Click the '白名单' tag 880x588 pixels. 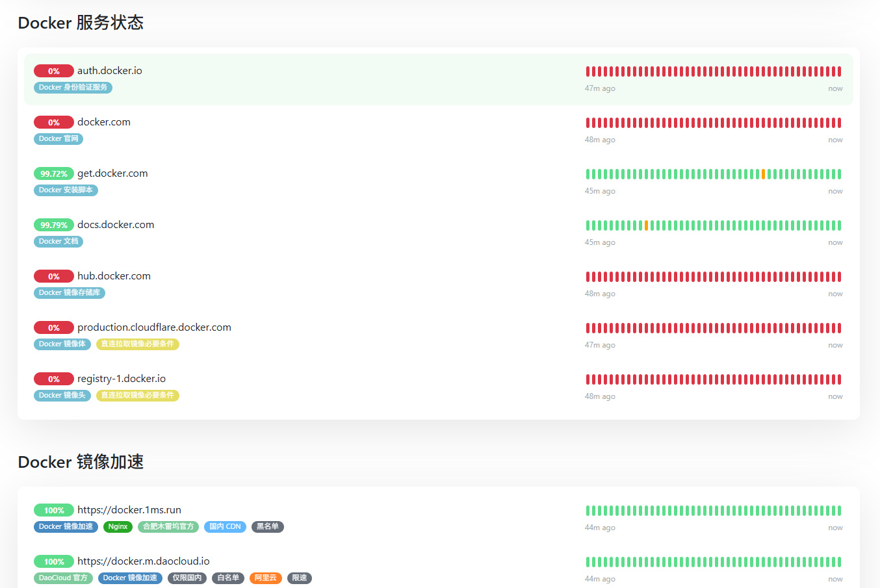tap(228, 578)
